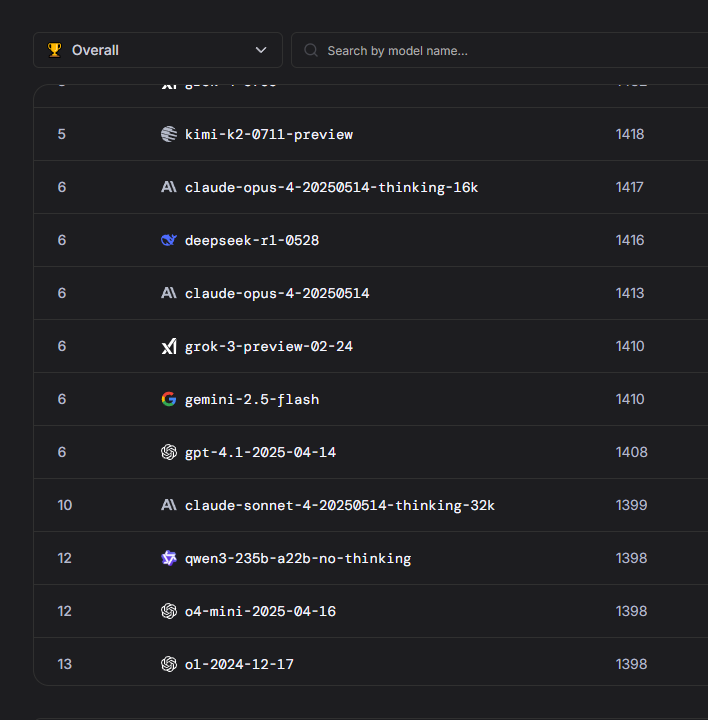The width and height of the screenshot is (708, 720).
Task: Click the trophy icon beside Overall
Action: point(54,50)
